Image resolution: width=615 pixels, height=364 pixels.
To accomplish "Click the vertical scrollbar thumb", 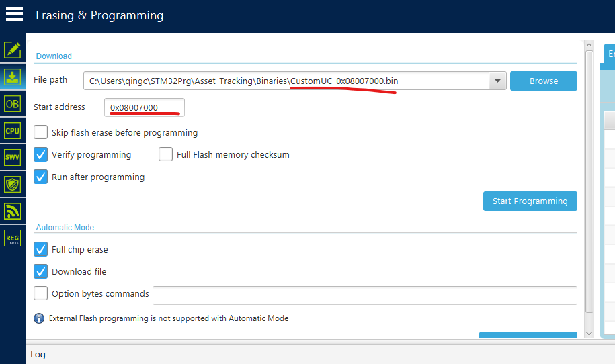I will [x=589, y=181].
